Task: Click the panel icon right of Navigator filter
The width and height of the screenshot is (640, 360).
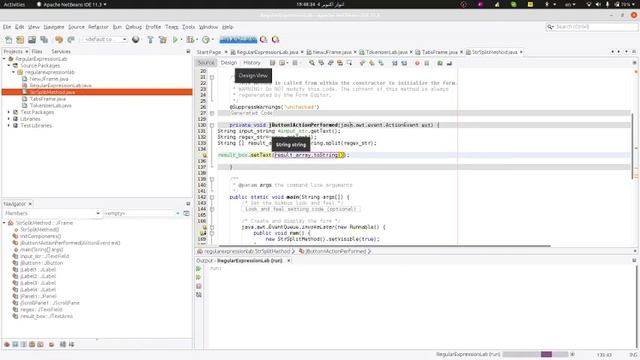Action: (x=187, y=213)
